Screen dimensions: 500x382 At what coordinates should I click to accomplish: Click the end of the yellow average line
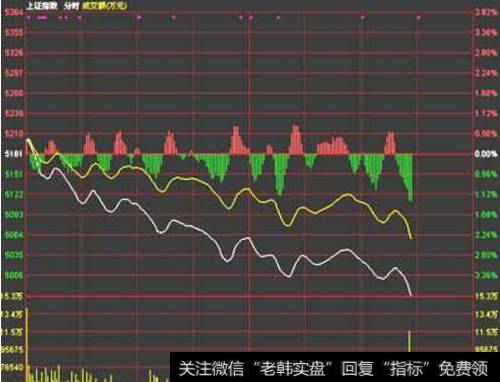point(411,238)
